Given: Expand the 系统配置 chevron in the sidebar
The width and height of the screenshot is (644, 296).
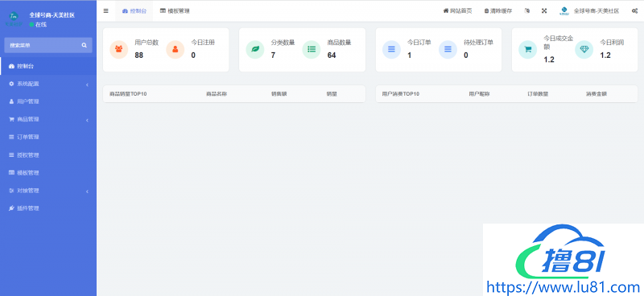Looking at the screenshot, I should click(x=87, y=84).
